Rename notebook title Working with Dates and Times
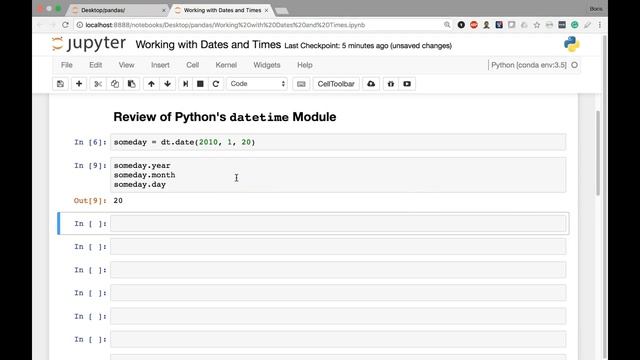This screenshot has height=360, width=640. (x=208, y=44)
